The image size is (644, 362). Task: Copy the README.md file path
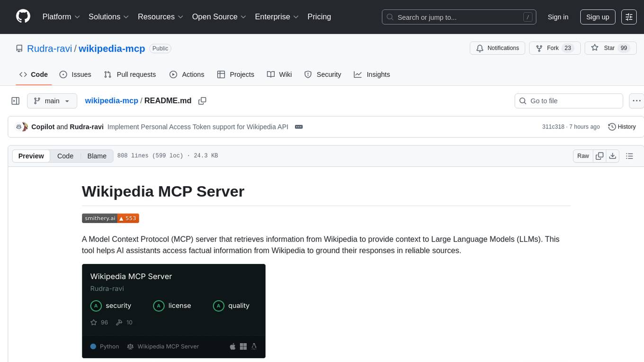[202, 101]
